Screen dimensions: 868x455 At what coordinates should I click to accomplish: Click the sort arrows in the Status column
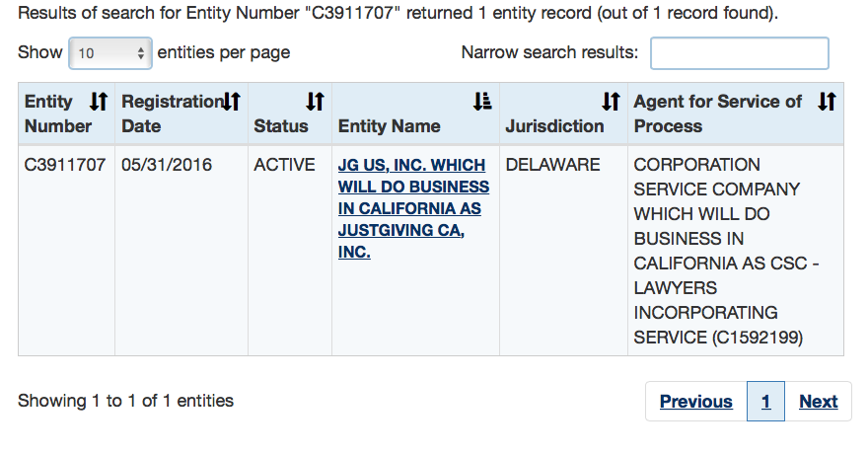pyautogui.click(x=315, y=102)
